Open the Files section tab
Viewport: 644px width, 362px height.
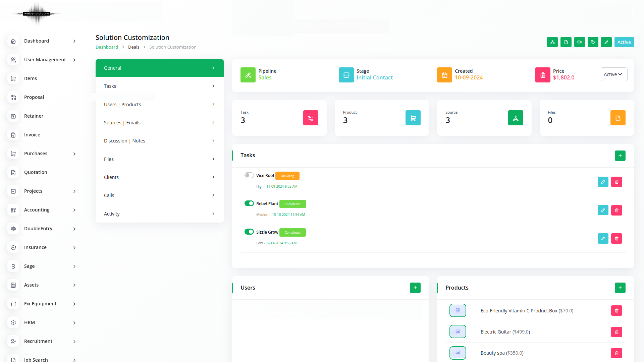tap(160, 159)
